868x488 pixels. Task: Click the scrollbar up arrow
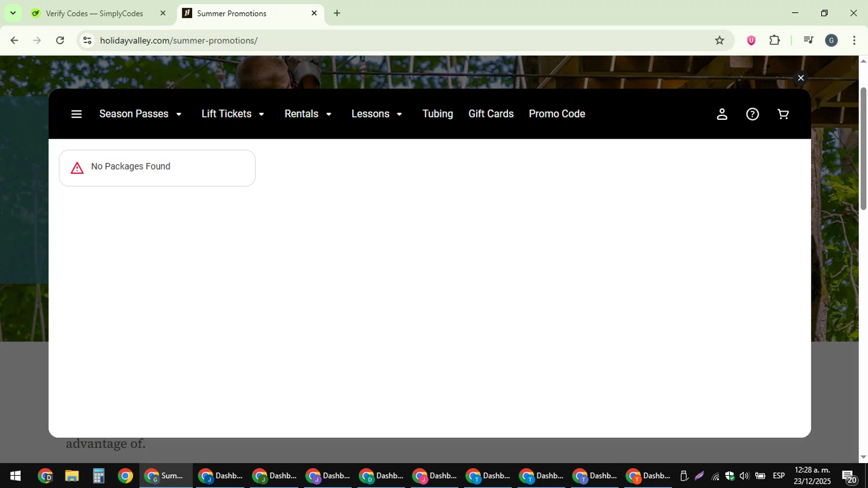863,60
